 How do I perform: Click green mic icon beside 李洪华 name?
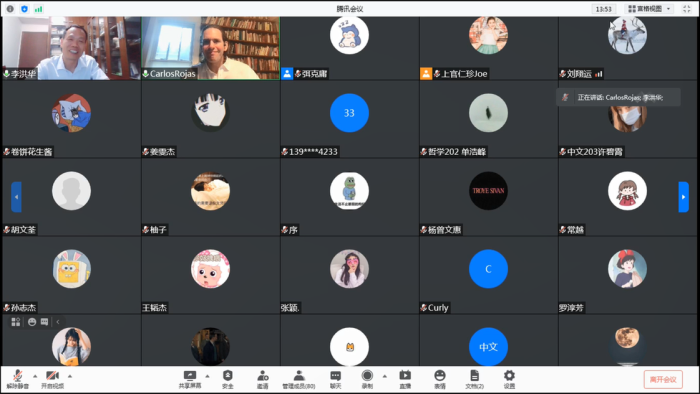coord(7,74)
